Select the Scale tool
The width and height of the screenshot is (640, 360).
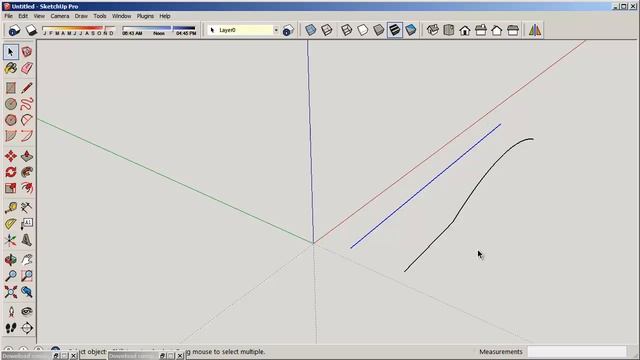click(11, 188)
